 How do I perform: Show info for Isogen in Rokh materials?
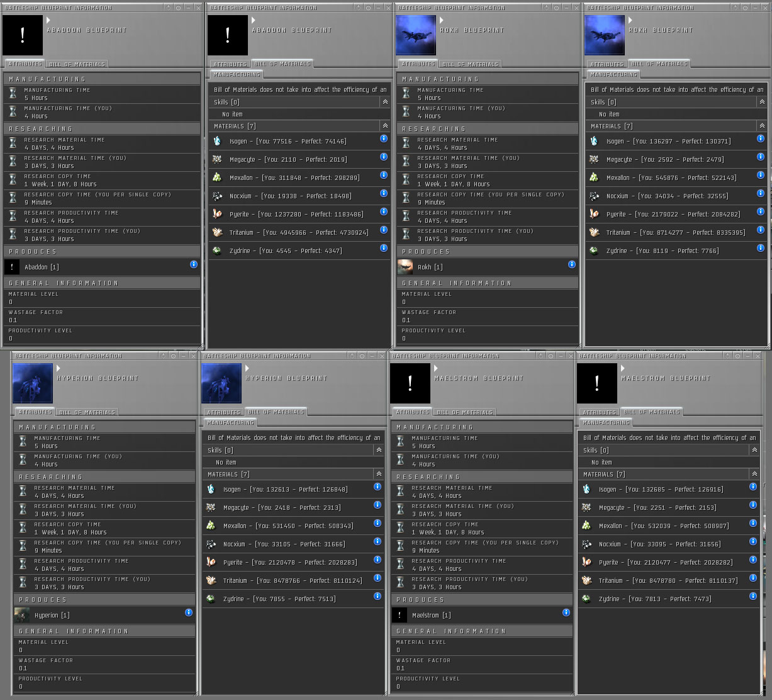click(760, 138)
